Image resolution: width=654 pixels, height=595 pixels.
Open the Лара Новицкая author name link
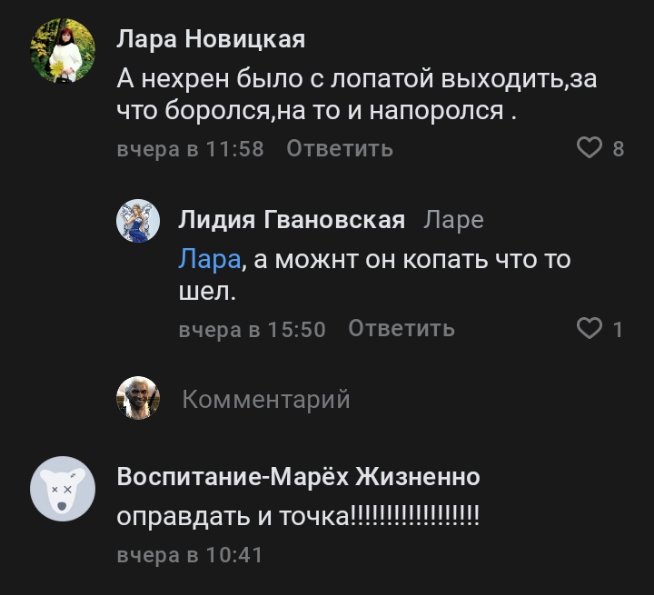point(211,39)
